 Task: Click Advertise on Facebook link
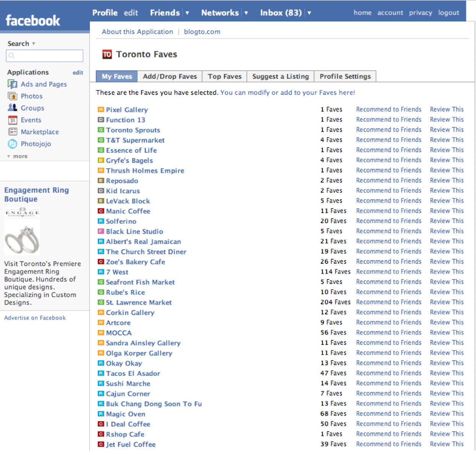(x=35, y=318)
